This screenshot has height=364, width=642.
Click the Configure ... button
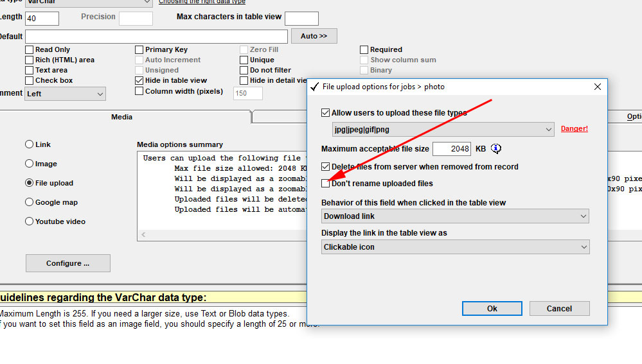[x=68, y=263]
